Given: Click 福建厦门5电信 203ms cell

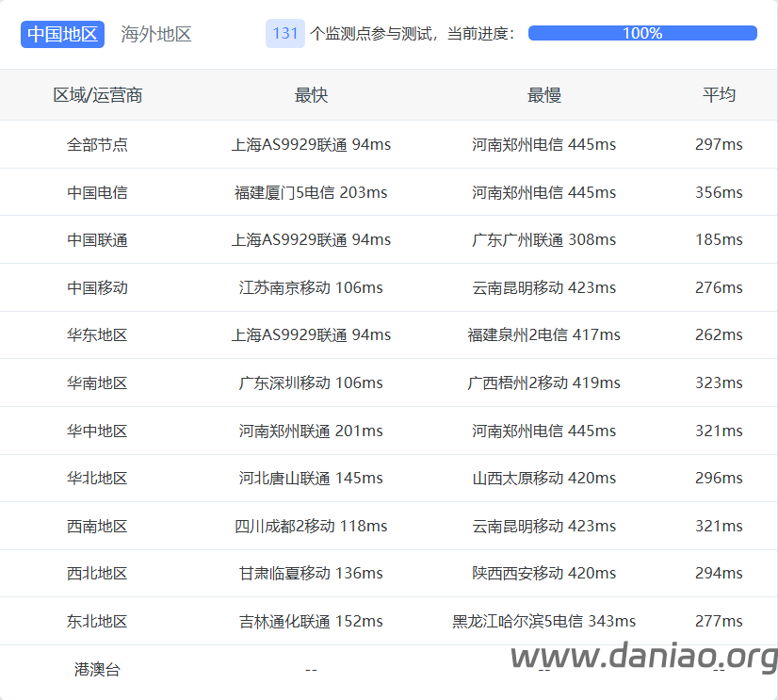Looking at the screenshot, I should pos(311,192).
